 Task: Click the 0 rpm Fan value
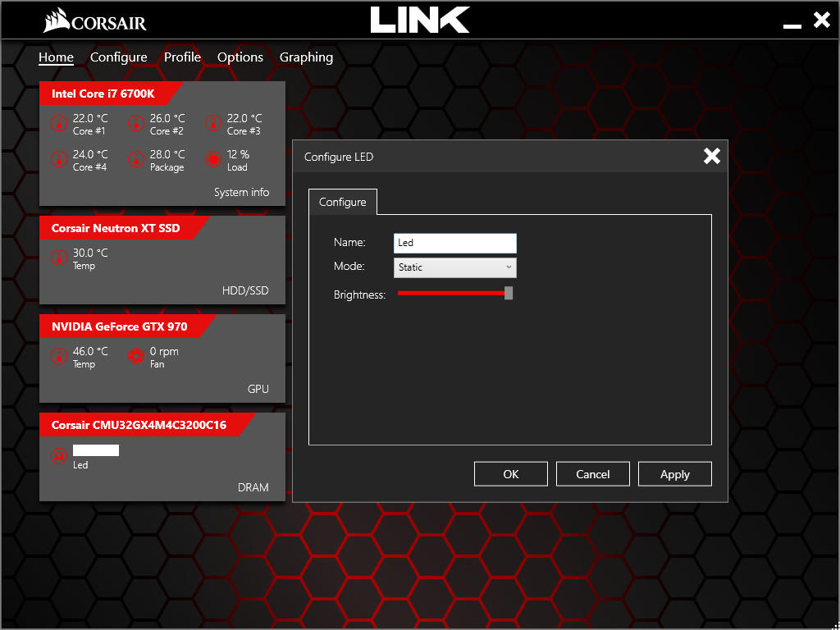[x=164, y=352]
